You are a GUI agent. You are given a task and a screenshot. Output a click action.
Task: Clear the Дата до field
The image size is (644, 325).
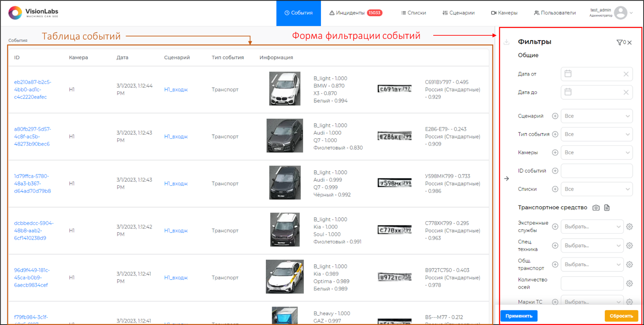click(x=626, y=92)
